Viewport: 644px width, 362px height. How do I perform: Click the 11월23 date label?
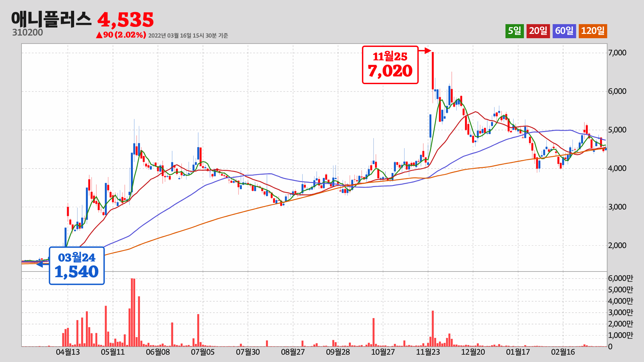point(428,352)
